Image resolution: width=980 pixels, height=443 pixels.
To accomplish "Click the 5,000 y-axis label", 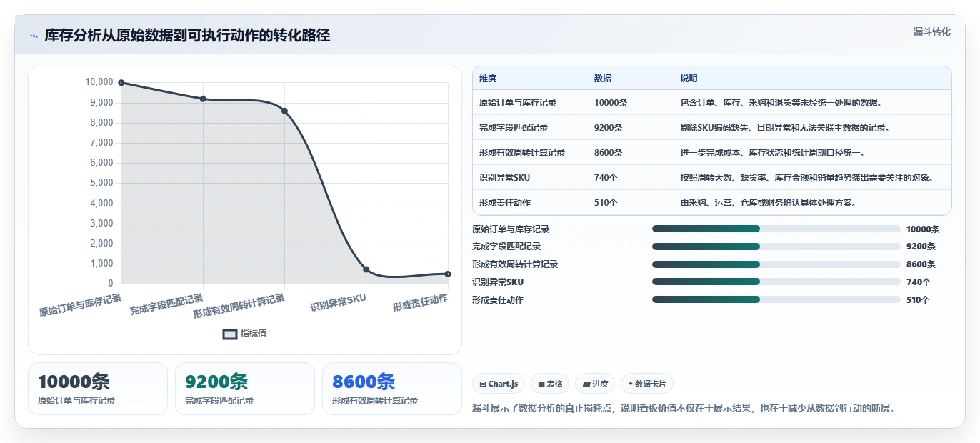I will click(x=101, y=183).
